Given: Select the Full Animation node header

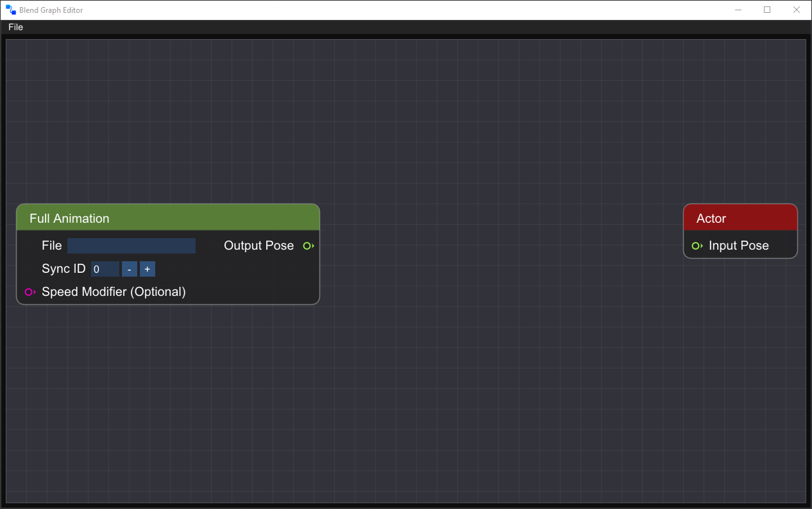Looking at the screenshot, I should pos(168,218).
